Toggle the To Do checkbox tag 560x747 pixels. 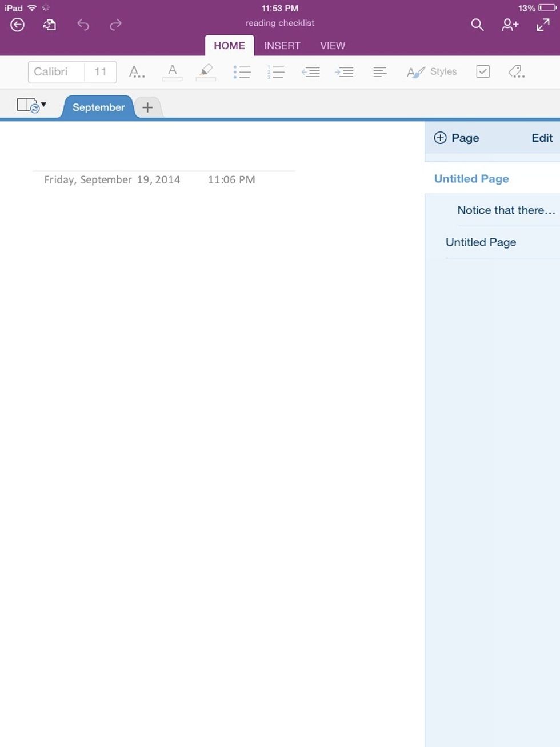pyautogui.click(x=484, y=71)
